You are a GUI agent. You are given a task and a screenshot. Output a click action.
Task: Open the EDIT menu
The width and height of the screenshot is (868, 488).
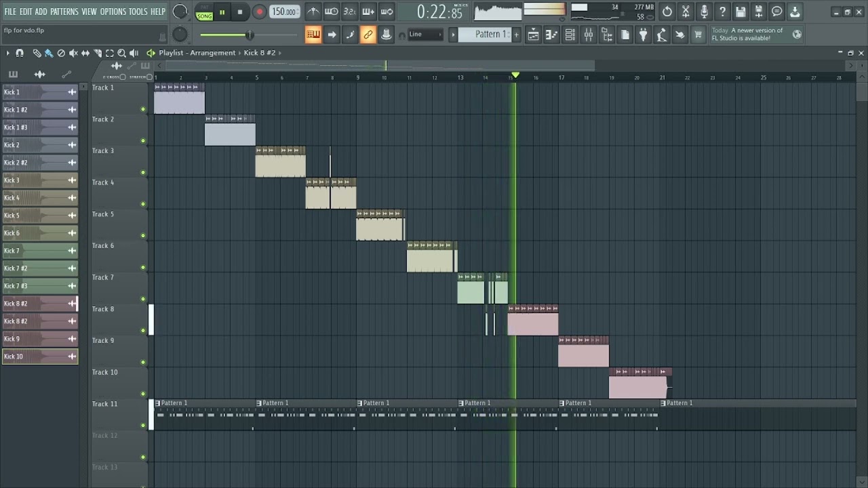point(26,12)
